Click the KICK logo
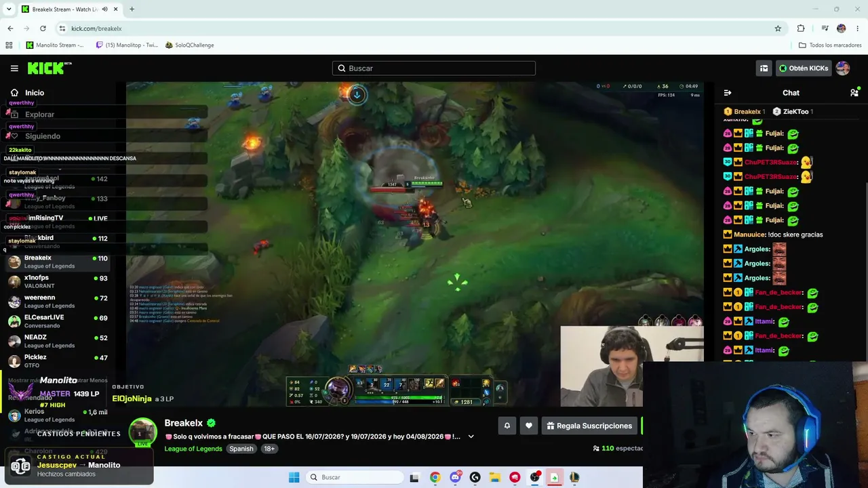Image resolution: width=868 pixels, height=488 pixels. click(x=50, y=68)
